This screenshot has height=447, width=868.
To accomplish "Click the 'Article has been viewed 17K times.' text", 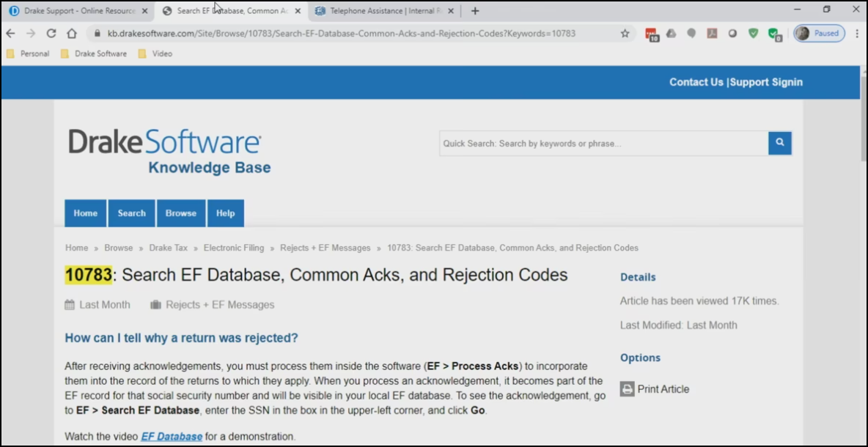I will [699, 301].
